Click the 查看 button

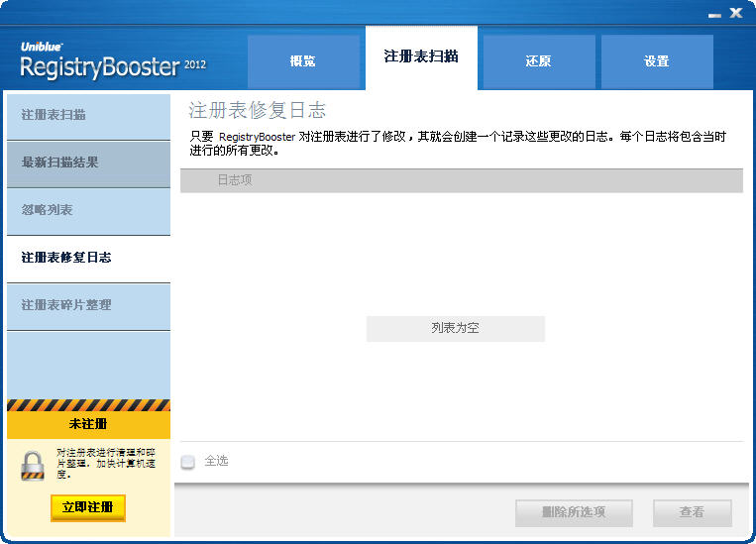[x=693, y=512]
